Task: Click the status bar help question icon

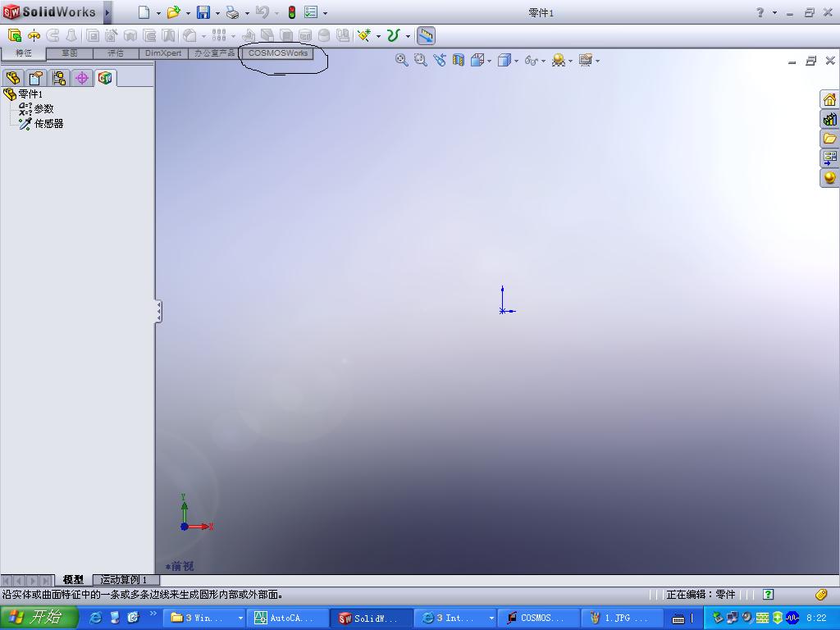Action: (768, 594)
